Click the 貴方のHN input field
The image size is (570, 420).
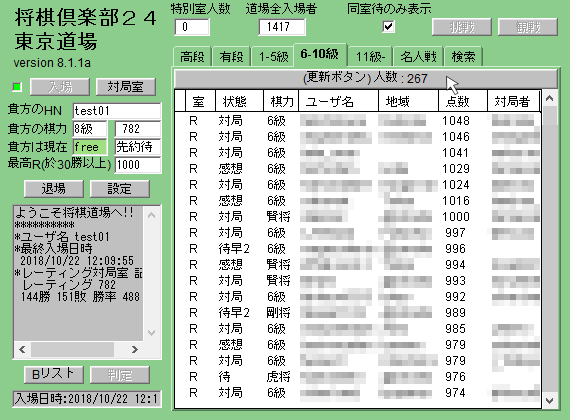point(117,111)
